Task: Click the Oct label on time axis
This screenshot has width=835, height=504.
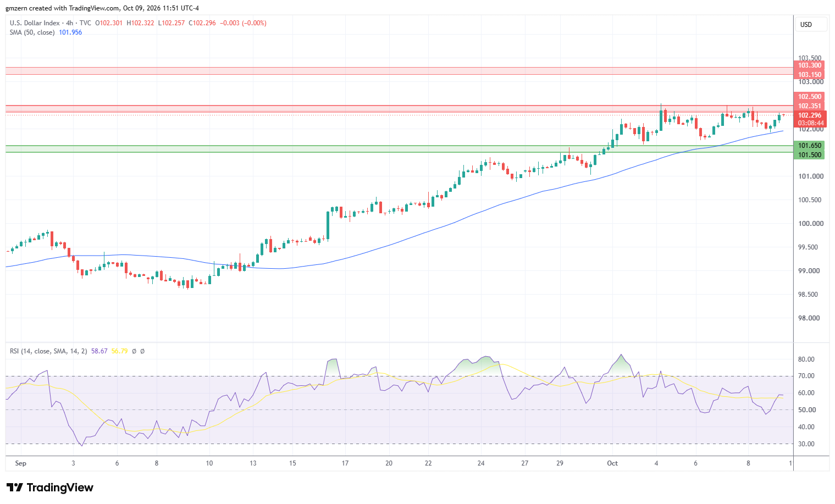Action: tap(612, 463)
